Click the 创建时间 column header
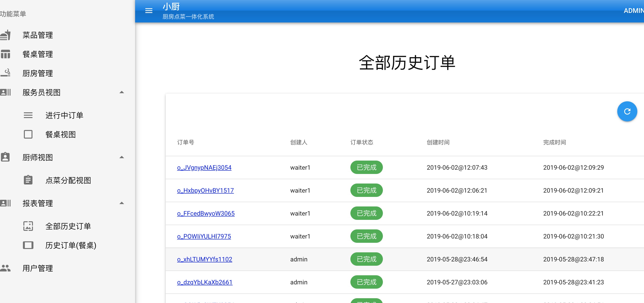The width and height of the screenshot is (644, 303). [438, 142]
